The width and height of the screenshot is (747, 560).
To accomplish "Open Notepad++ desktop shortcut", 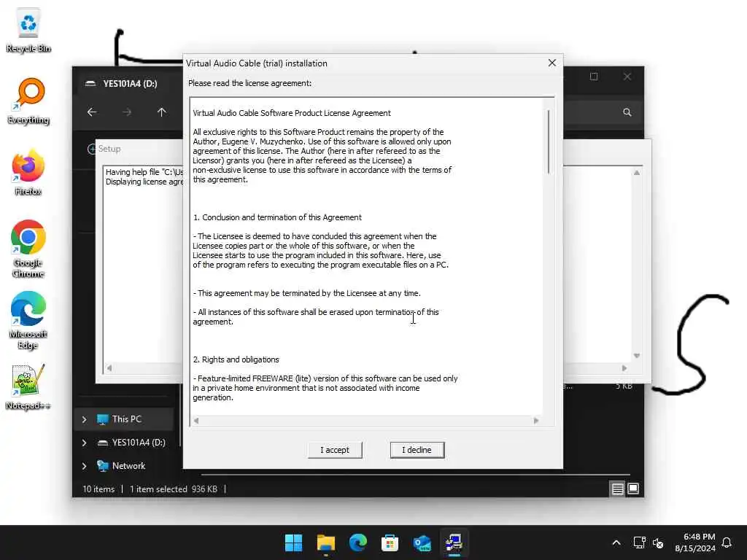I will pos(28,387).
